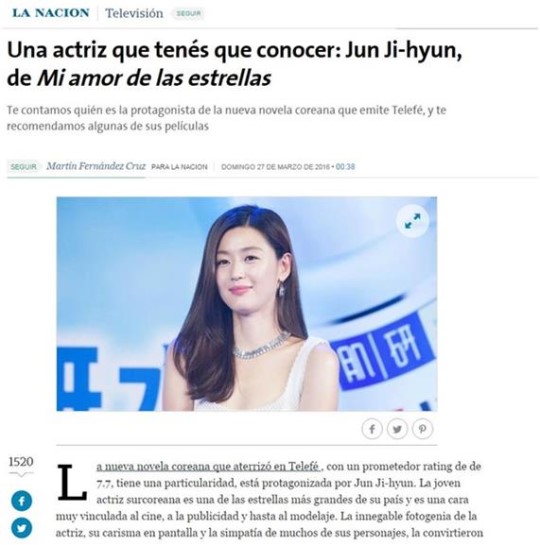Click the drop cap letter L
Image resolution: width=540 pixels, height=545 pixels.
pyautogui.click(x=72, y=482)
